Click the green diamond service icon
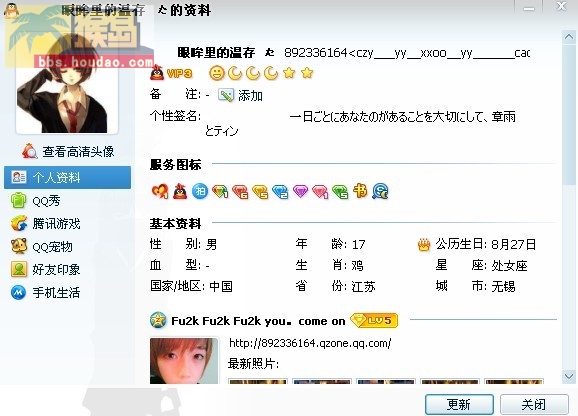Viewport: 578px width, 416px height. pos(340,192)
